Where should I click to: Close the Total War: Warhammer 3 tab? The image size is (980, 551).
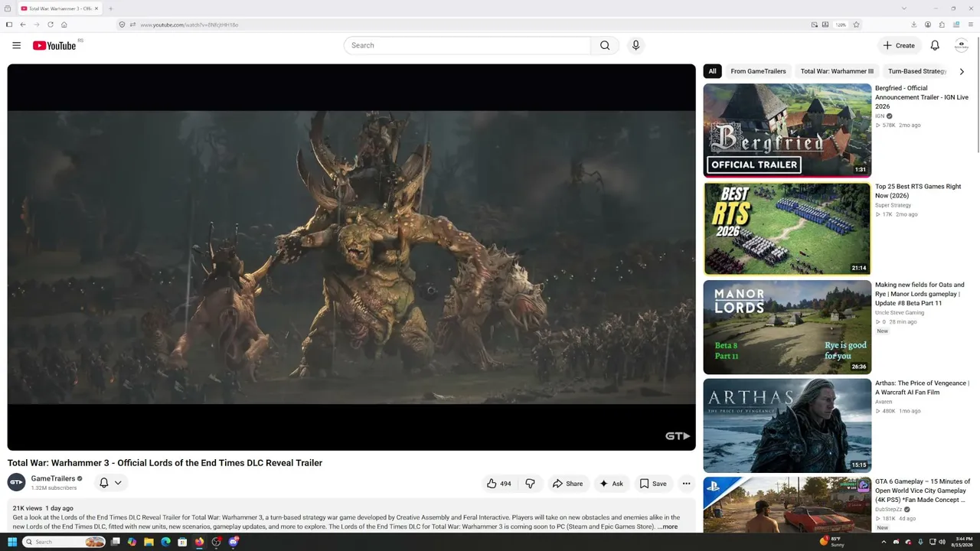[x=96, y=8]
